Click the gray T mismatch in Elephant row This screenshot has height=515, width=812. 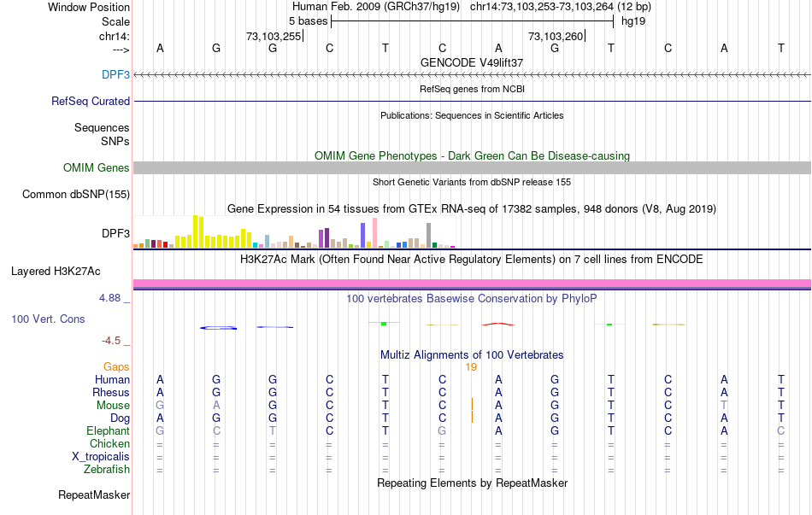click(x=273, y=430)
